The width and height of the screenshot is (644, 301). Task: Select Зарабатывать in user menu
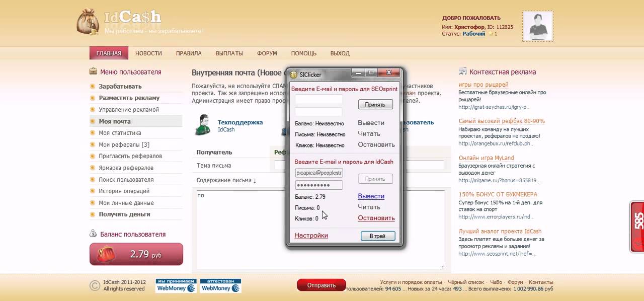(x=120, y=86)
